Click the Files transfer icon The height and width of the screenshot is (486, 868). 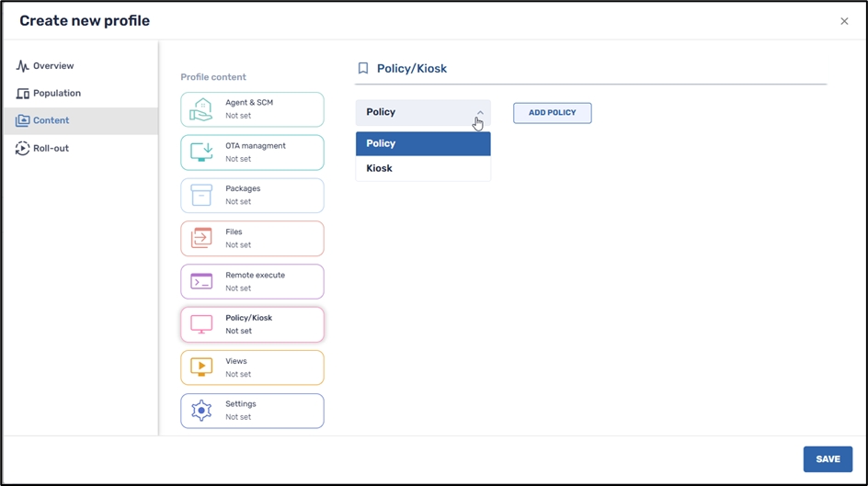[200, 238]
